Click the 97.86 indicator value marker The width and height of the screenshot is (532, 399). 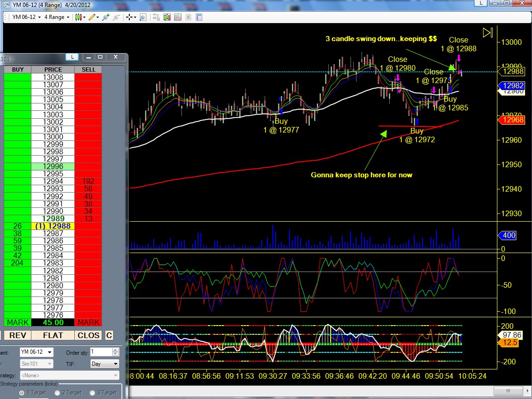coord(510,335)
